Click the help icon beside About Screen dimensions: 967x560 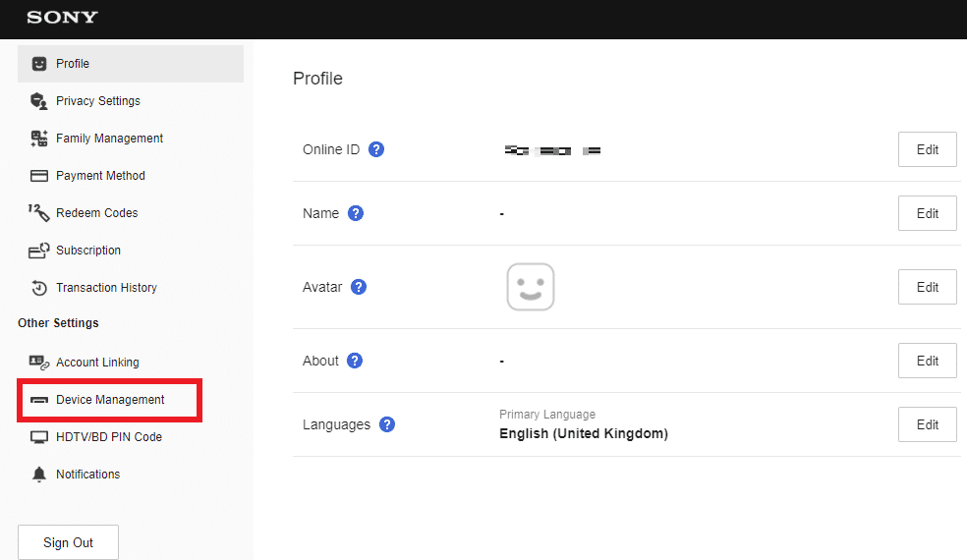355,361
